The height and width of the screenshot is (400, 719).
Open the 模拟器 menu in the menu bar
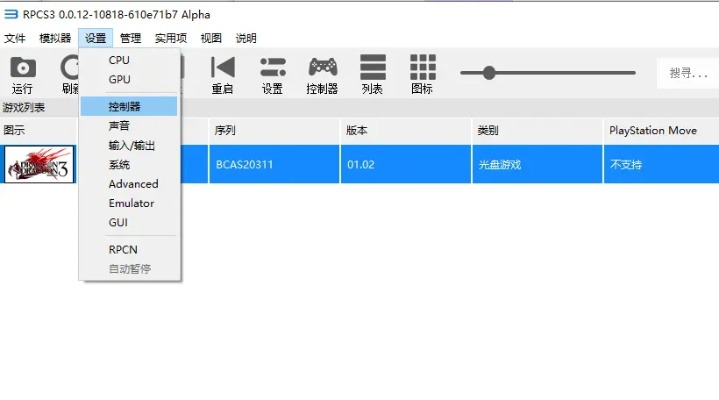point(55,38)
